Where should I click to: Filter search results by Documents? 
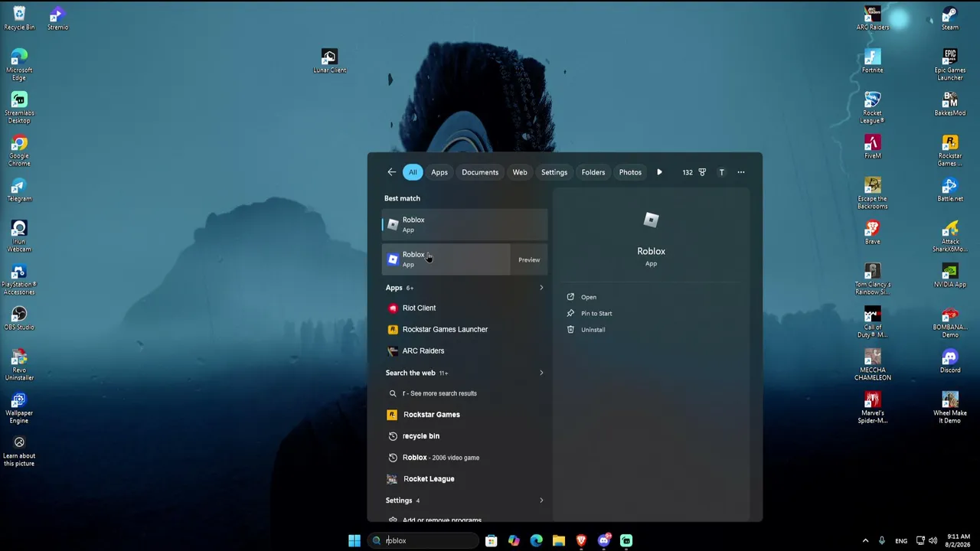480,172
